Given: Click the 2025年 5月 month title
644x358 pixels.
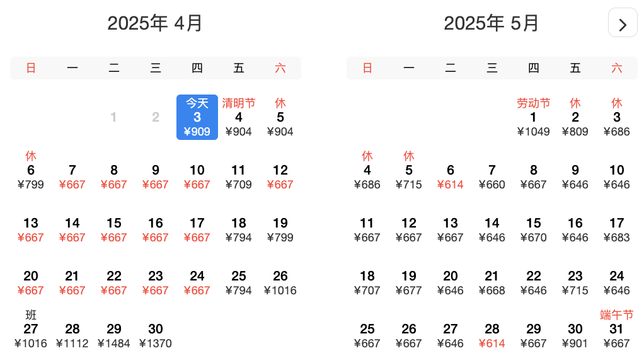Looking at the screenshot, I should pyautogui.click(x=492, y=23).
